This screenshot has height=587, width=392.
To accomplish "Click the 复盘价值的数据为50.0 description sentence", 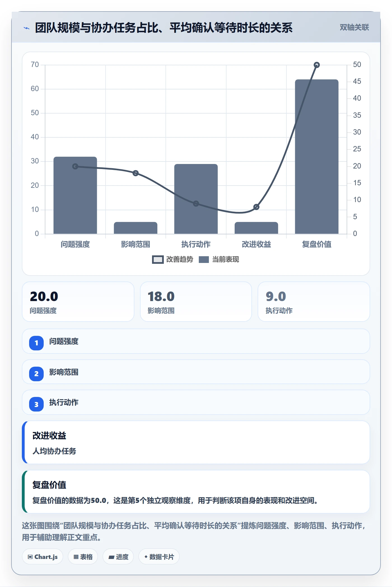I will (175, 500).
